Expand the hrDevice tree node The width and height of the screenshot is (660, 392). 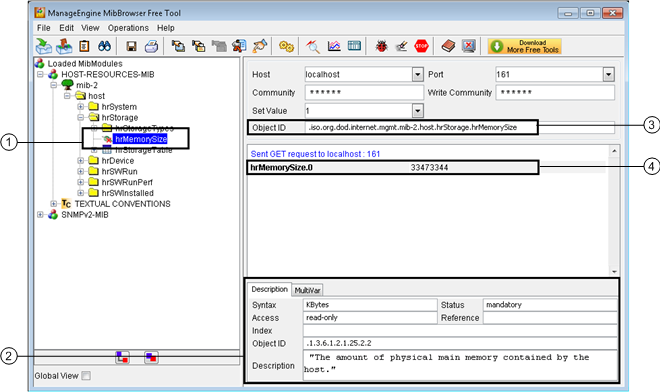80,160
